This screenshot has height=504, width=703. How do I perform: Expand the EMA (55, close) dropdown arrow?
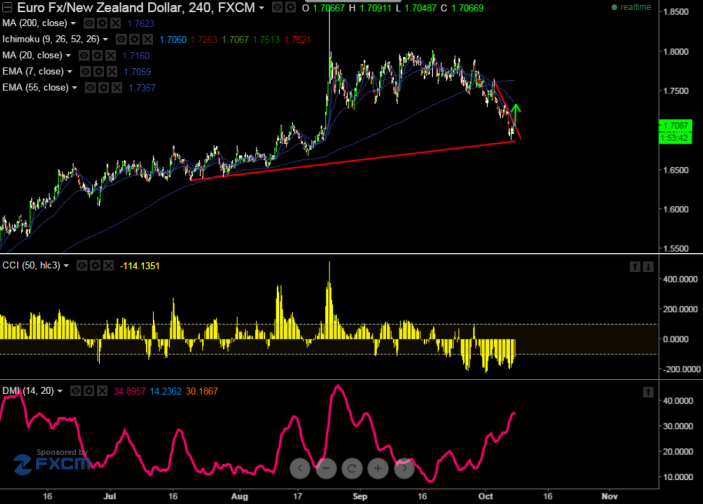(x=75, y=88)
